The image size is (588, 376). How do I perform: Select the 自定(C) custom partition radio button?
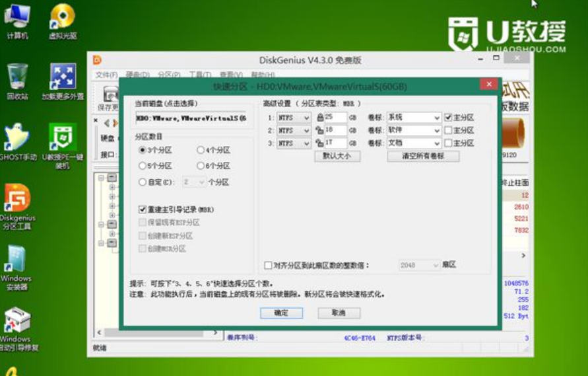[x=142, y=182]
